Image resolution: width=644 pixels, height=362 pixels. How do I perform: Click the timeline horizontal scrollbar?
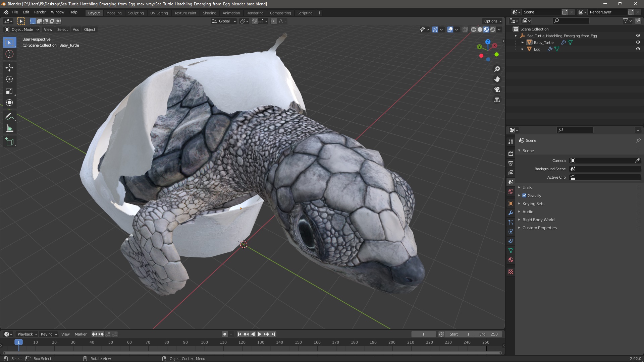[252, 353]
